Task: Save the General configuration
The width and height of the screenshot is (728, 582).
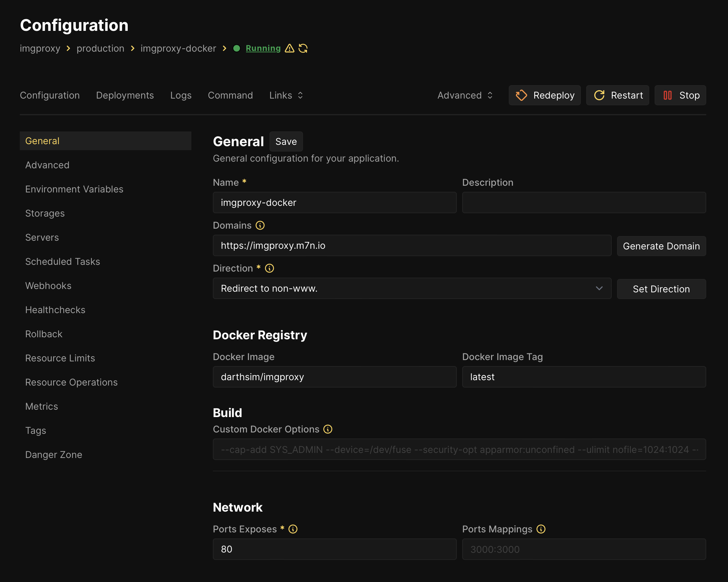Action: 286,141
